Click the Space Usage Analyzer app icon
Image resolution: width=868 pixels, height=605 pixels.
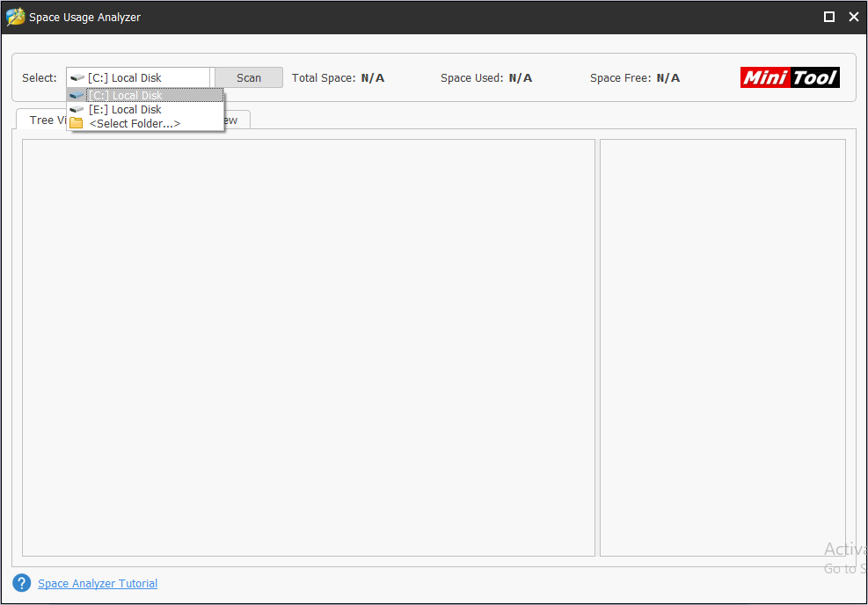15,17
